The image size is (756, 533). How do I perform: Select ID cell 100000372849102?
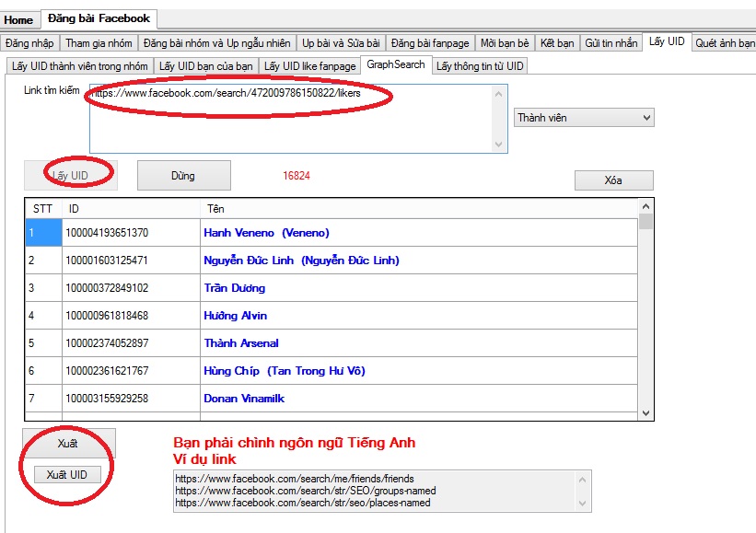click(131, 288)
